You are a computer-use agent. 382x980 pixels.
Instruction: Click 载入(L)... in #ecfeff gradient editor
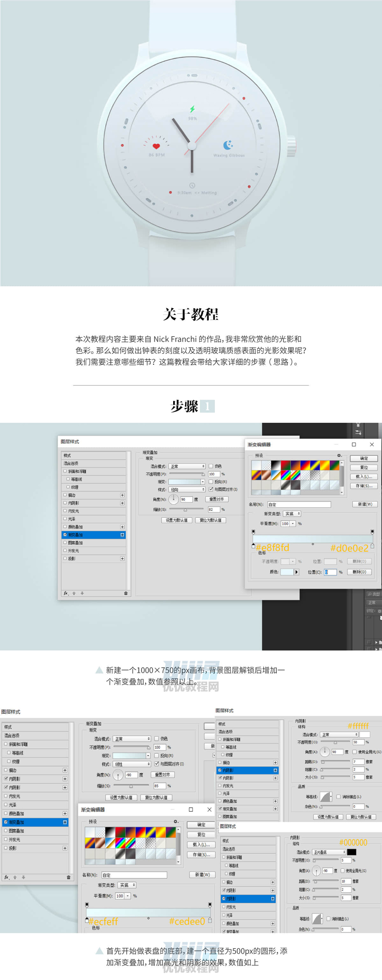(x=201, y=845)
